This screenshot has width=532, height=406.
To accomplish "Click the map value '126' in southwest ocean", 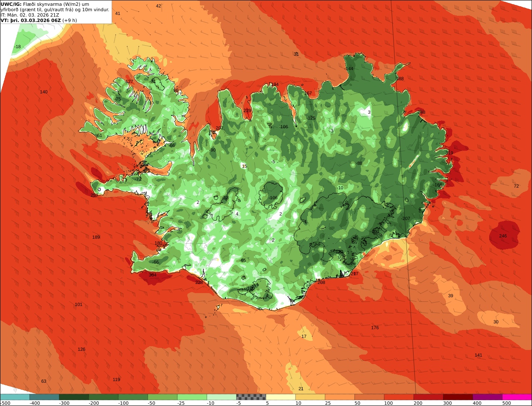I will 81,349.
